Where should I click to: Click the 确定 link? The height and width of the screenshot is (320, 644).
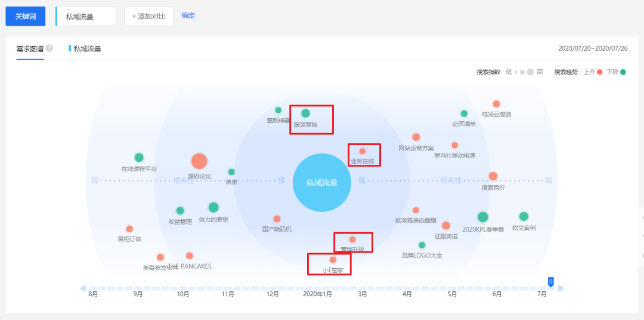(188, 16)
